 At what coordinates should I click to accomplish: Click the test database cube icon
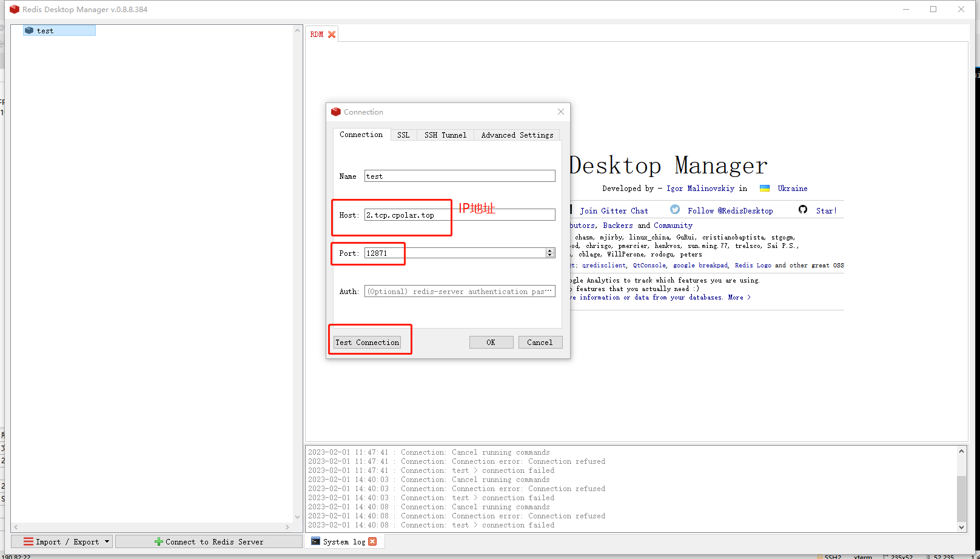tap(29, 30)
